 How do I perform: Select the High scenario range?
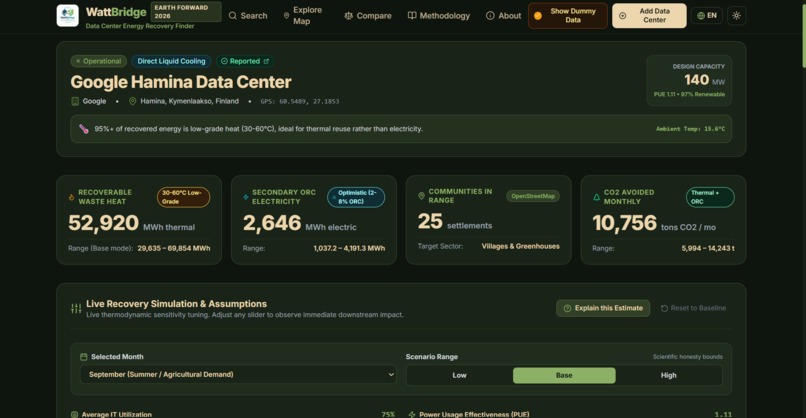pyautogui.click(x=668, y=375)
